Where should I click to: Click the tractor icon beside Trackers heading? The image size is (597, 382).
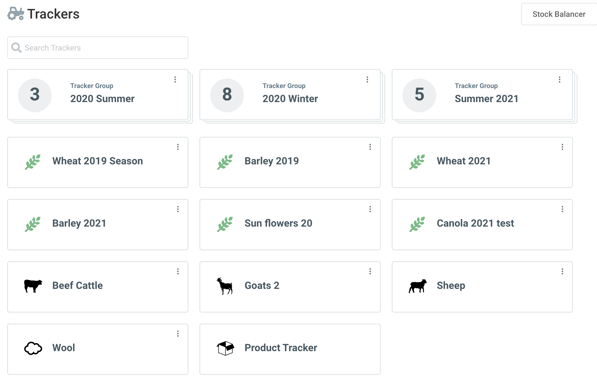[x=16, y=14]
